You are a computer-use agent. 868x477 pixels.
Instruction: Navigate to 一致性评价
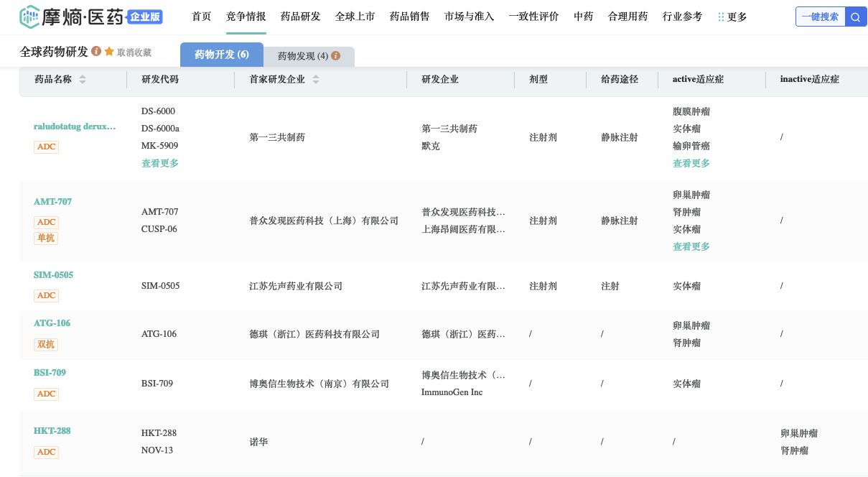tap(534, 17)
